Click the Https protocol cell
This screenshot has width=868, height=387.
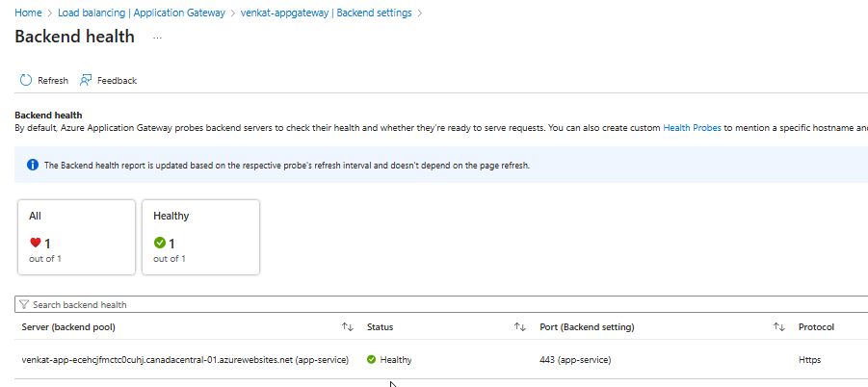point(809,360)
